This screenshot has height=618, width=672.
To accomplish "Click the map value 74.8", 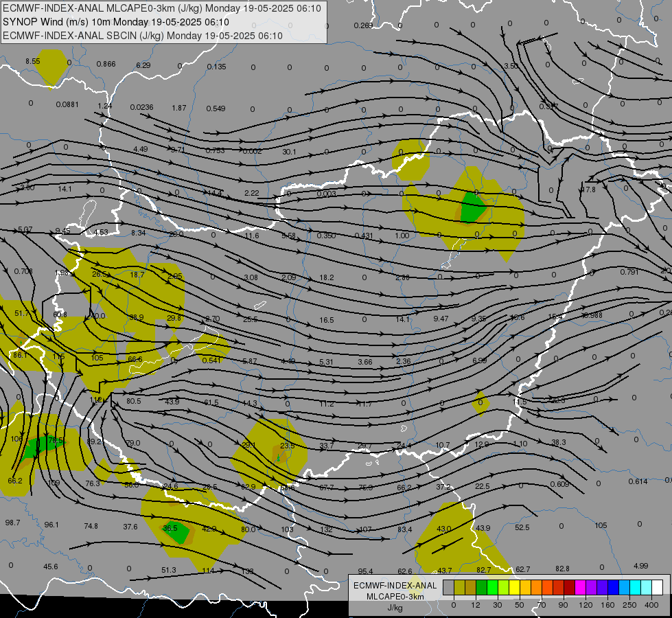I will pyautogui.click(x=91, y=526).
